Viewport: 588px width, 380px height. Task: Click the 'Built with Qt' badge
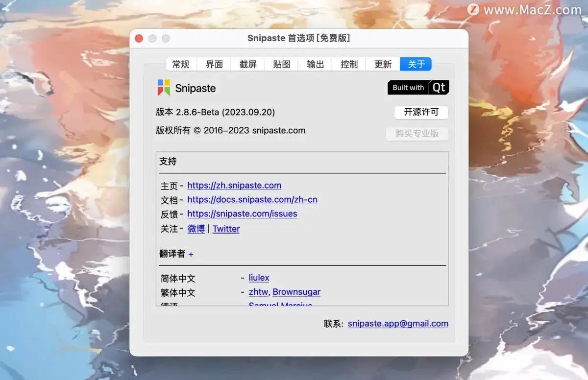point(418,88)
